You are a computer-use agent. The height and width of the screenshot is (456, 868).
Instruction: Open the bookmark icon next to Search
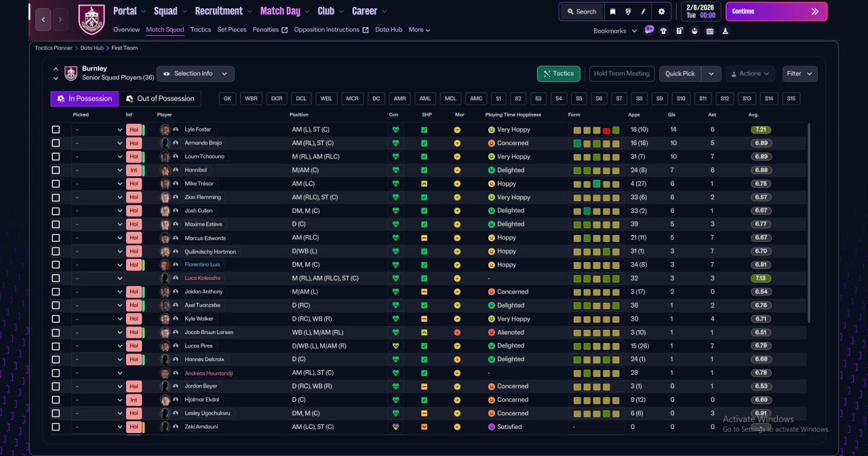point(613,12)
